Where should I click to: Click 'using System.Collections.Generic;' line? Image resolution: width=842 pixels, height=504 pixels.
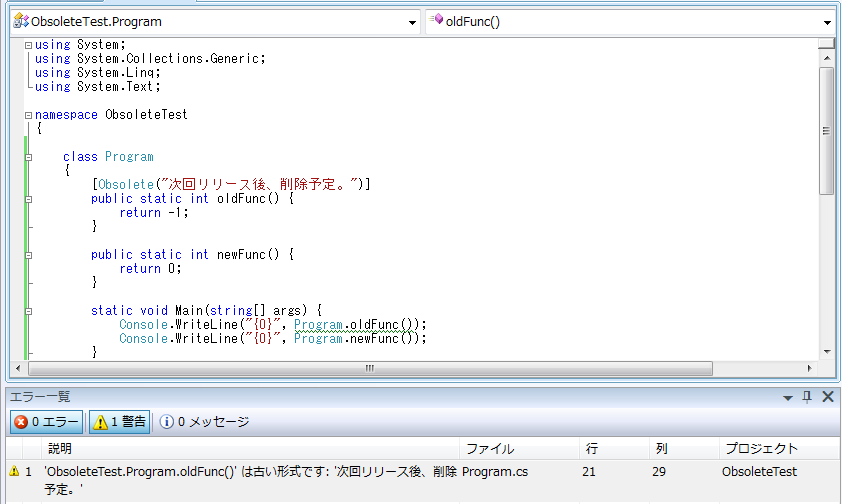150,59
